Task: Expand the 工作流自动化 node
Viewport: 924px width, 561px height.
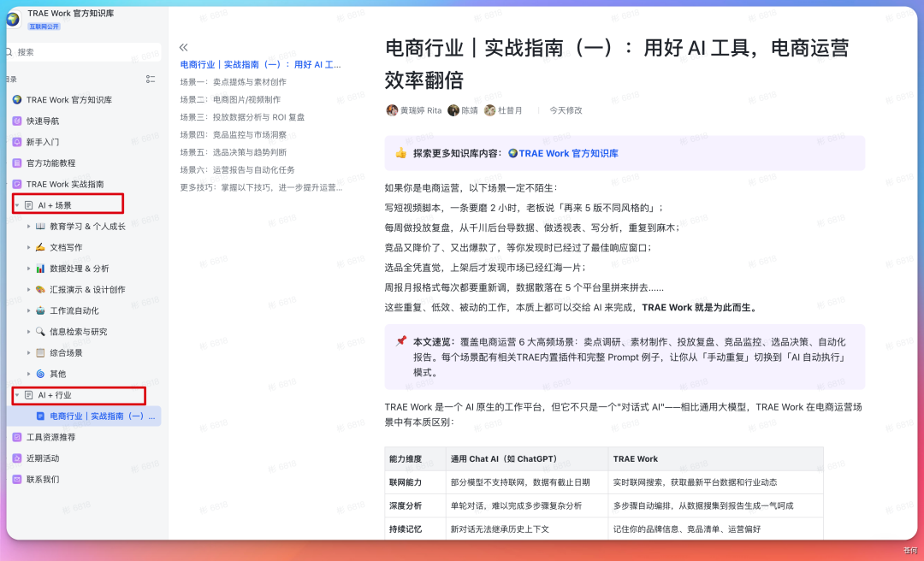Action: point(28,310)
